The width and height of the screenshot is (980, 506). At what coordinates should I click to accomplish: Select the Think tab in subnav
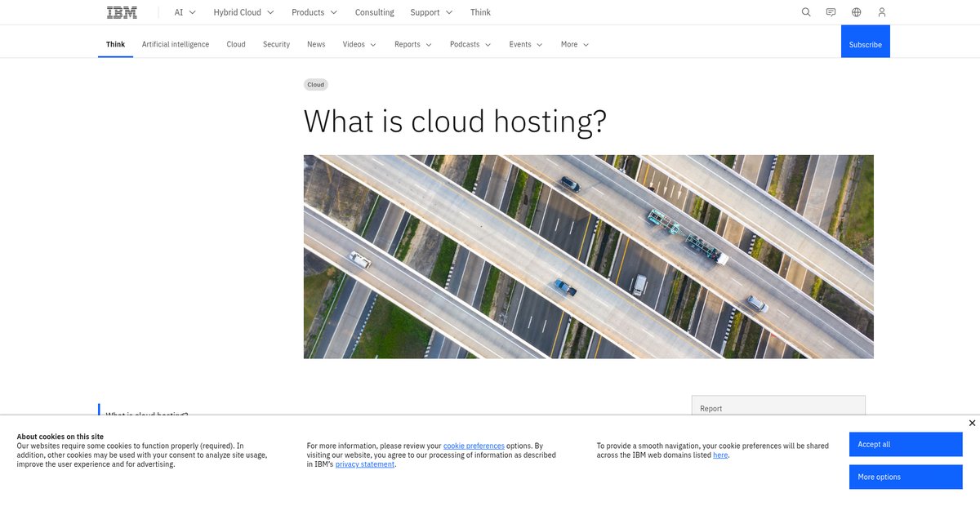115,44
